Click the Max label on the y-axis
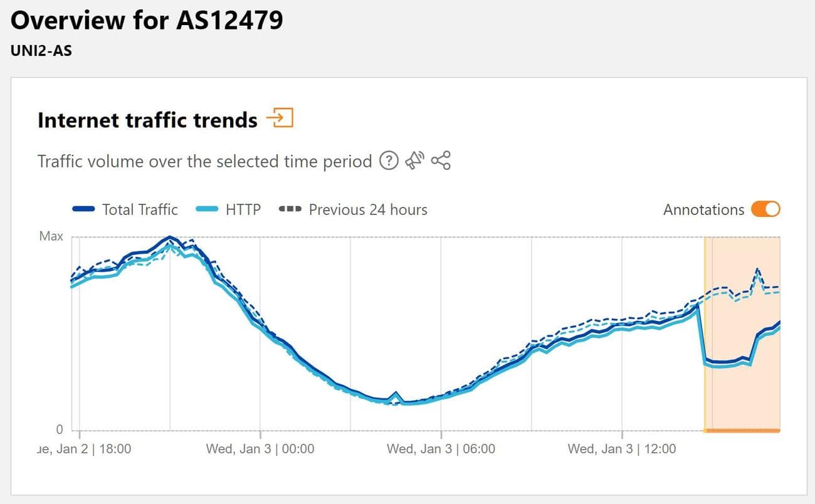Viewport: 815px width, 504px height. (51, 236)
